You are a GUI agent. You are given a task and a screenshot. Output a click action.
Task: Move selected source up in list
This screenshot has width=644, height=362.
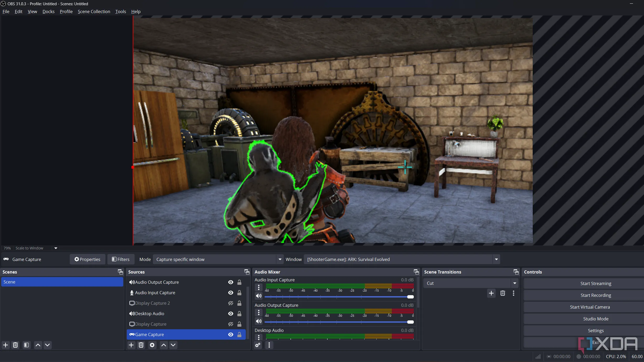pos(164,345)
